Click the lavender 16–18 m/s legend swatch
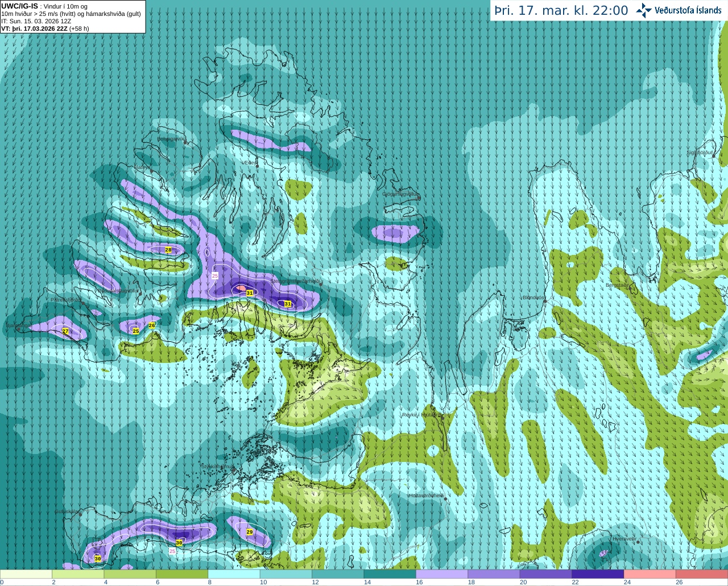 click(442, 574)
